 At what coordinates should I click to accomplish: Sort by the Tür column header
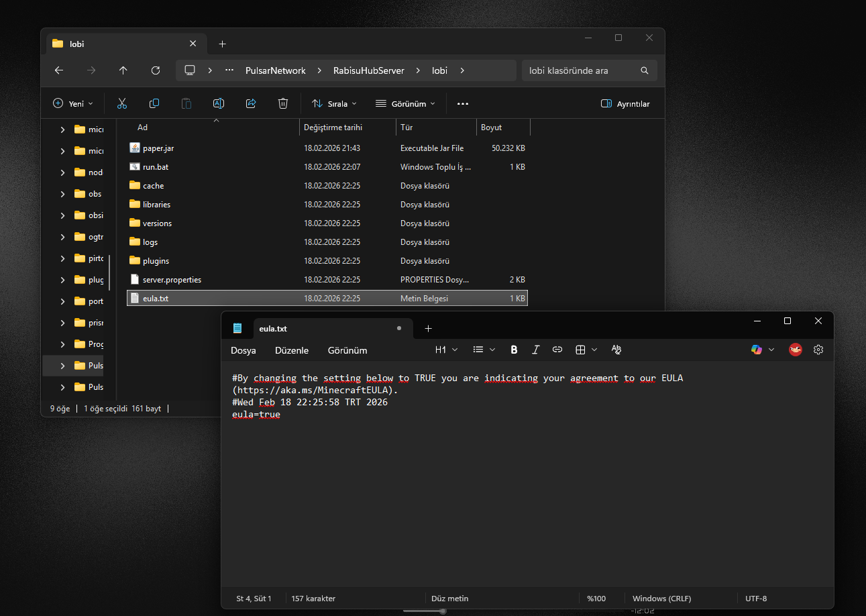tap(436, 127)
